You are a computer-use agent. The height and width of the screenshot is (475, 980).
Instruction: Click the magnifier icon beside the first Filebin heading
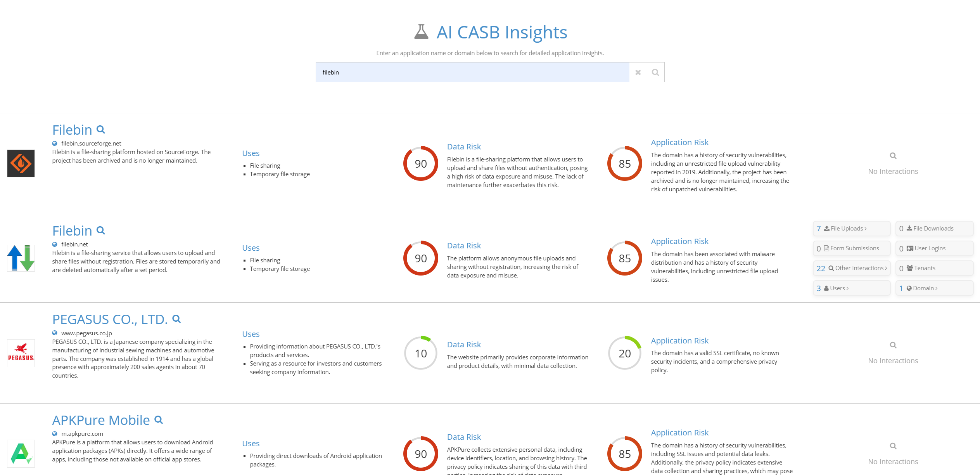point(100,129)
